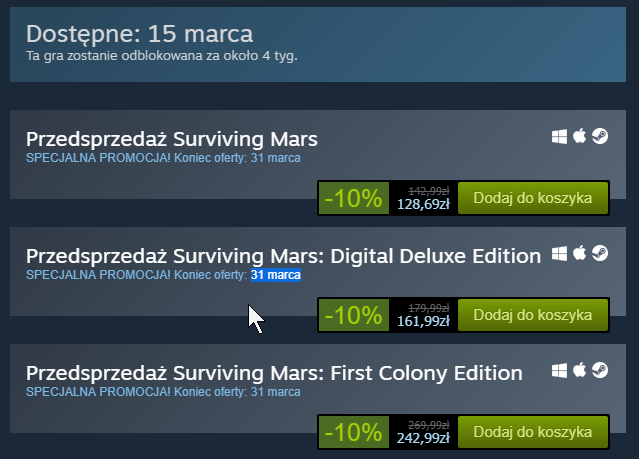This screenshot has height=459, width=639.
Task: Click Windows icon for First Colony Edition
Action: [559, 371]
